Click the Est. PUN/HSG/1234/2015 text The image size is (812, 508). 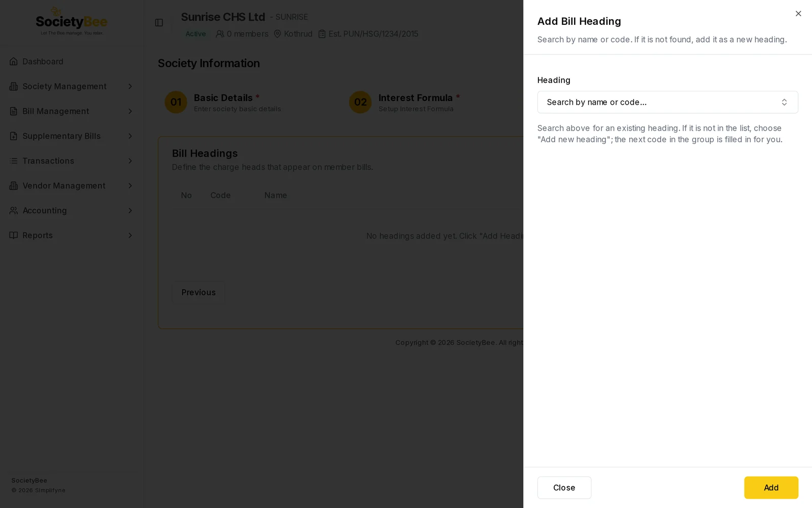[374, 34]
